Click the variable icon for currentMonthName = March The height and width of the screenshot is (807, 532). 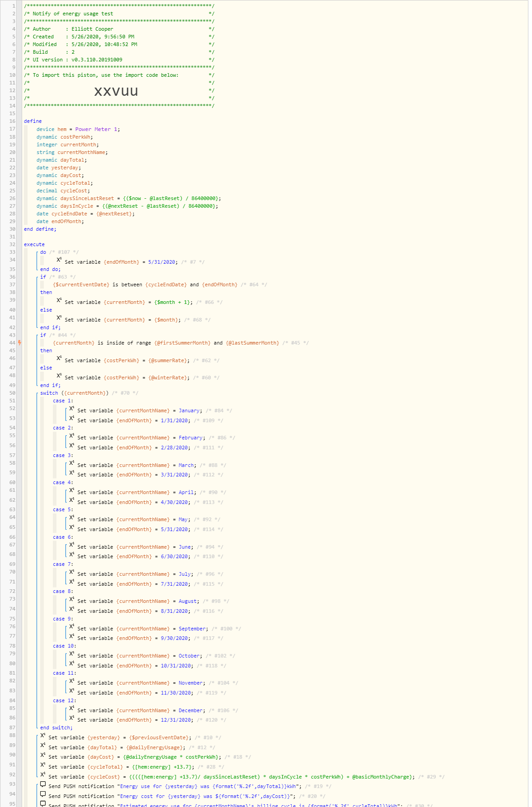click(72, 463)
